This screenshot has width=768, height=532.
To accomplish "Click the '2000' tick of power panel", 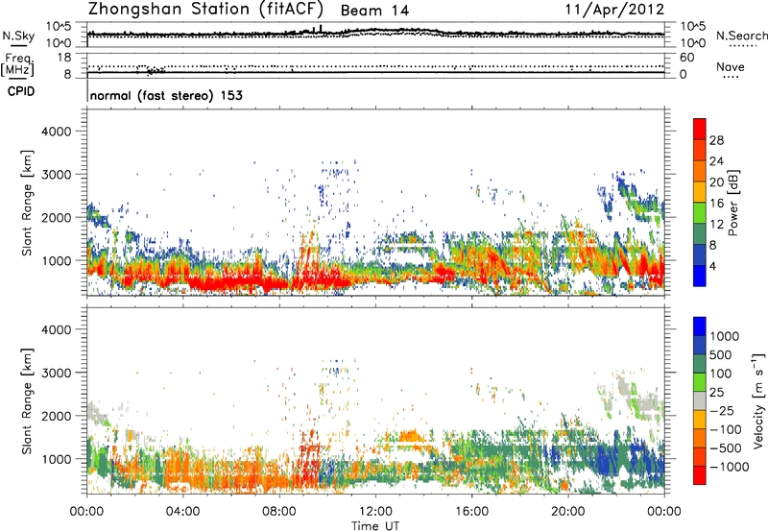I will pyautogui.click(x=56, y=217).
